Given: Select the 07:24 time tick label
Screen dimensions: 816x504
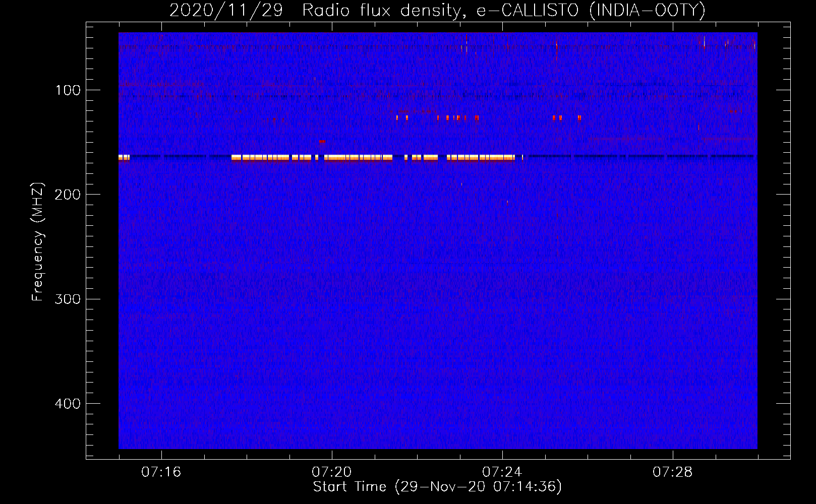Looking at the screenshot, I should [502, 472].
